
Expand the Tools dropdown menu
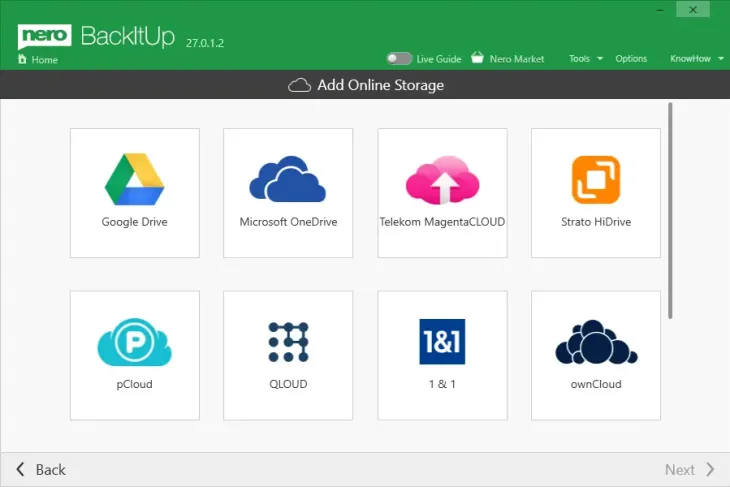click(x=600, y=59)
